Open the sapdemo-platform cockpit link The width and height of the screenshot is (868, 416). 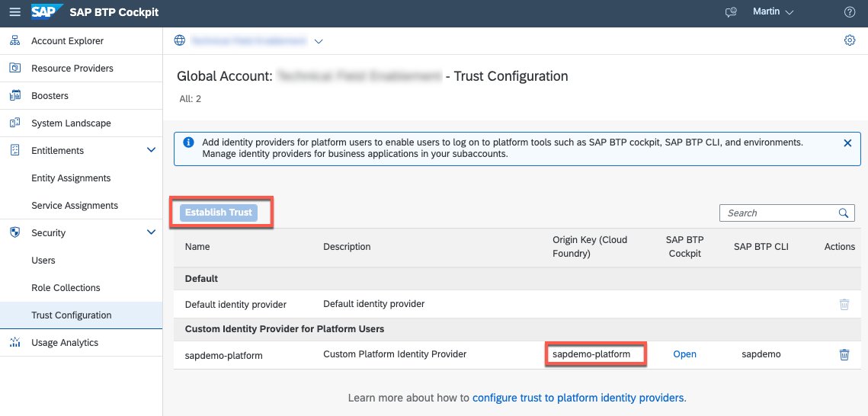tap(684, 354)
